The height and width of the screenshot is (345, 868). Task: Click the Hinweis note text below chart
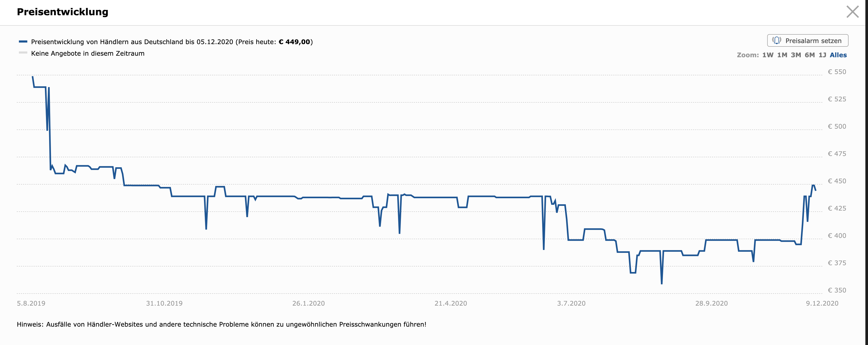pyautogui.click(x=221, y=325)
